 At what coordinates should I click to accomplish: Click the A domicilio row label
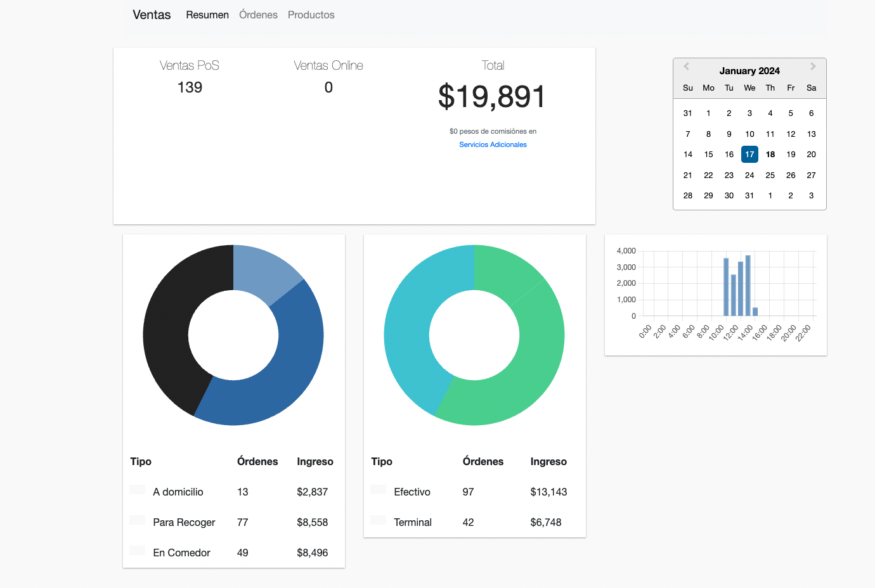click(178, 492)
